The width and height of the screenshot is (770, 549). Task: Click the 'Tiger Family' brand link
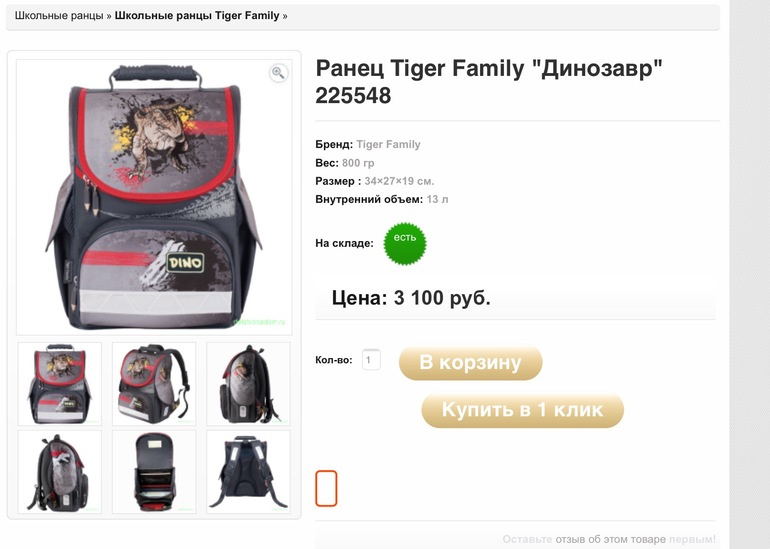[x=388, y=144]
